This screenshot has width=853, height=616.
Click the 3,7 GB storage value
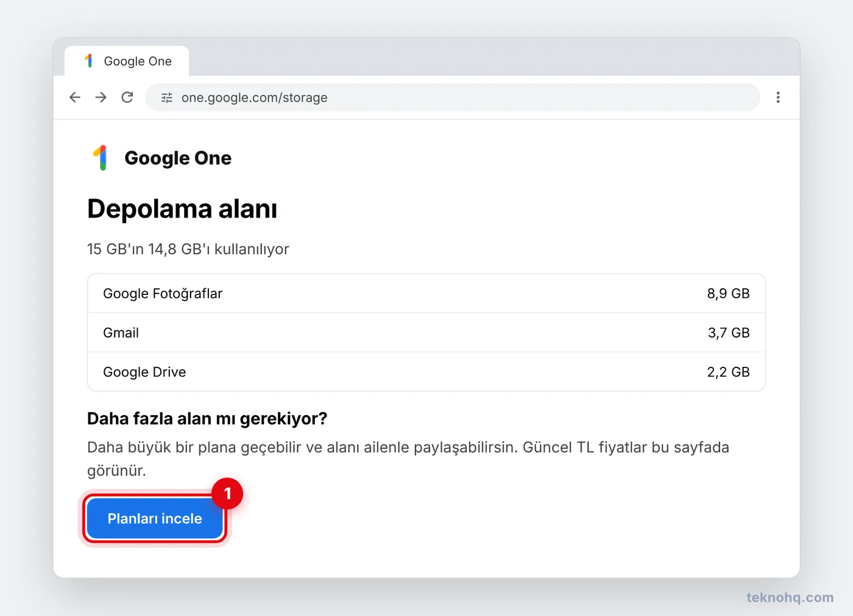729,333
